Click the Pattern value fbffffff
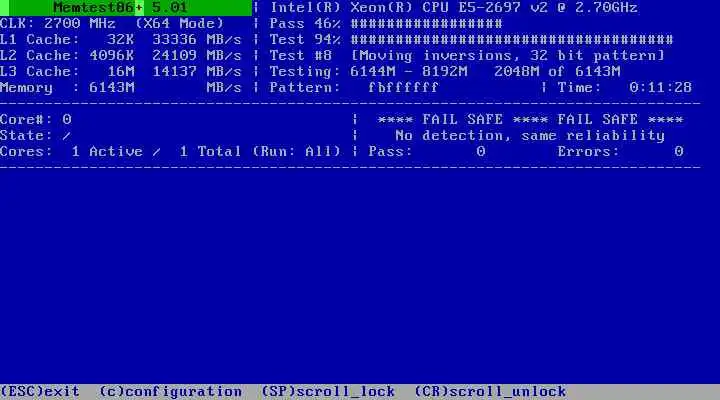This screenshot has width=720, height=400. pyautogui.click(x=403, y=87)
